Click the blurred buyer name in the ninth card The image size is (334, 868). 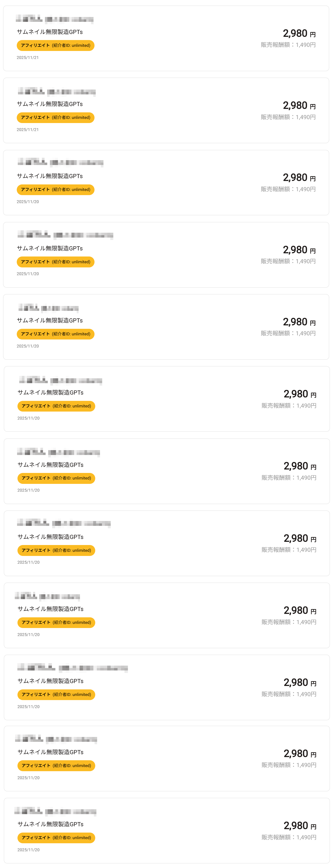47,597
